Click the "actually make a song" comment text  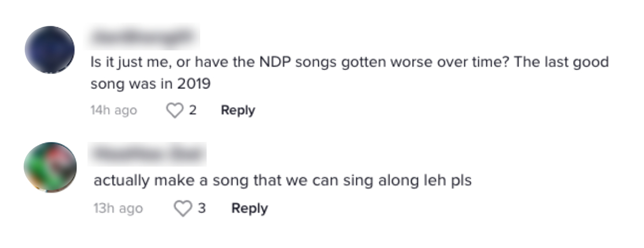pos(282,181)
